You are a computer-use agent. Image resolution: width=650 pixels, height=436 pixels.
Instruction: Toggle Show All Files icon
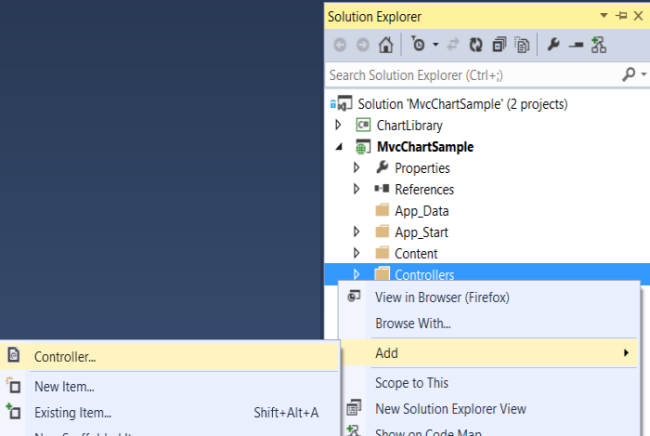click(x=522, y=44)
